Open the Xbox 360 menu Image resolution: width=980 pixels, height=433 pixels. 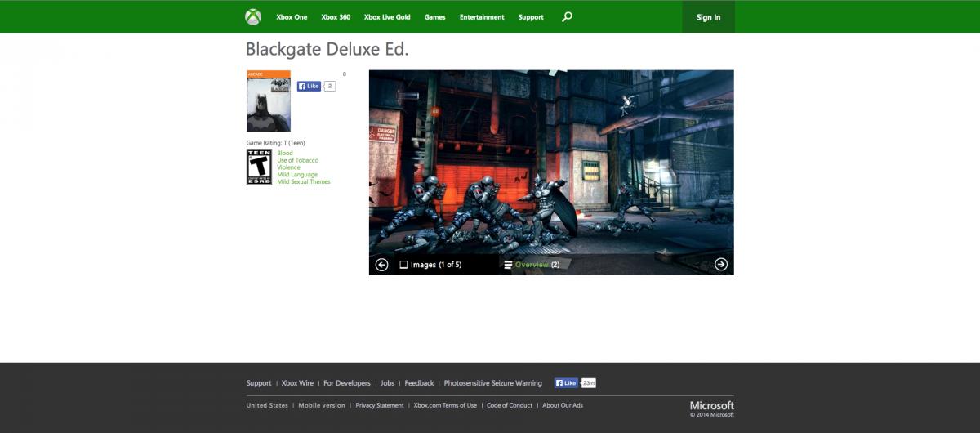point(336,17)
